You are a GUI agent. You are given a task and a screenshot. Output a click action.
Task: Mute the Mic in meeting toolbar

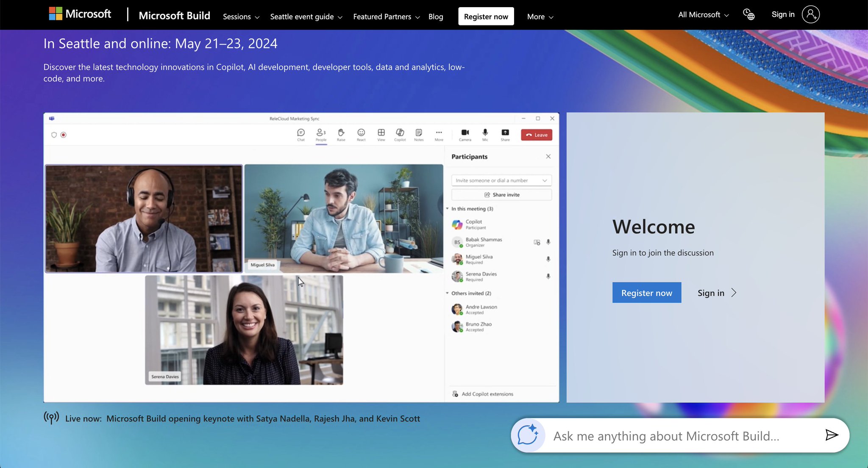click(485, 135)
